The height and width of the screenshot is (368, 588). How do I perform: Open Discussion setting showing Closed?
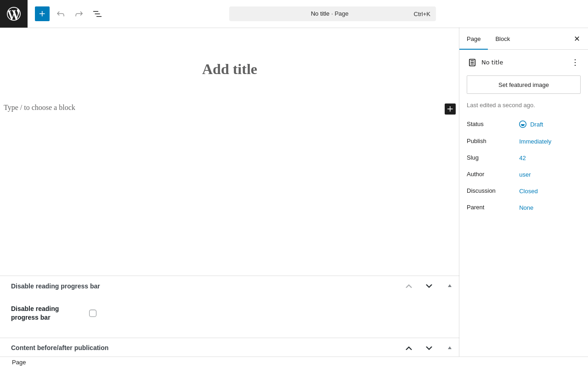pos(528,191)
